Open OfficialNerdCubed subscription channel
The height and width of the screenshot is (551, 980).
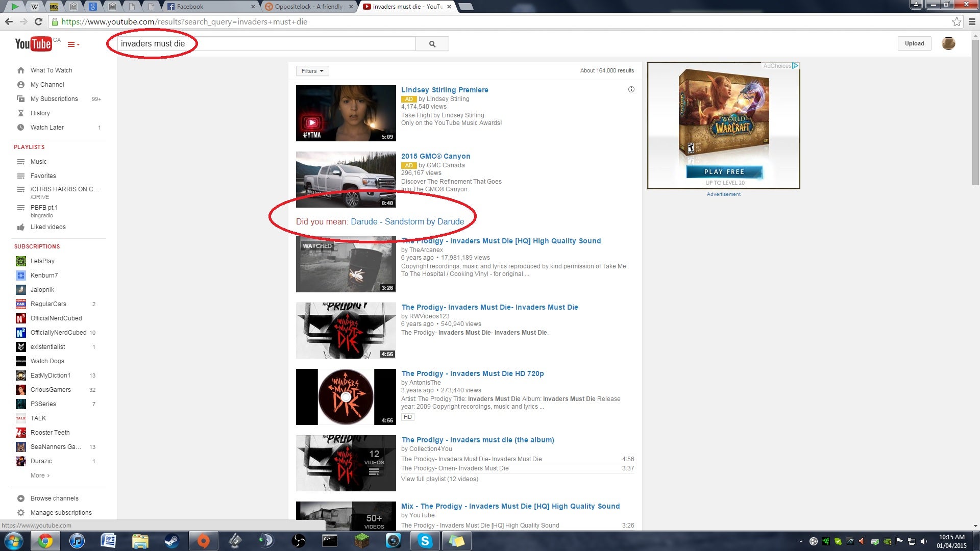[x=56, y=318]
